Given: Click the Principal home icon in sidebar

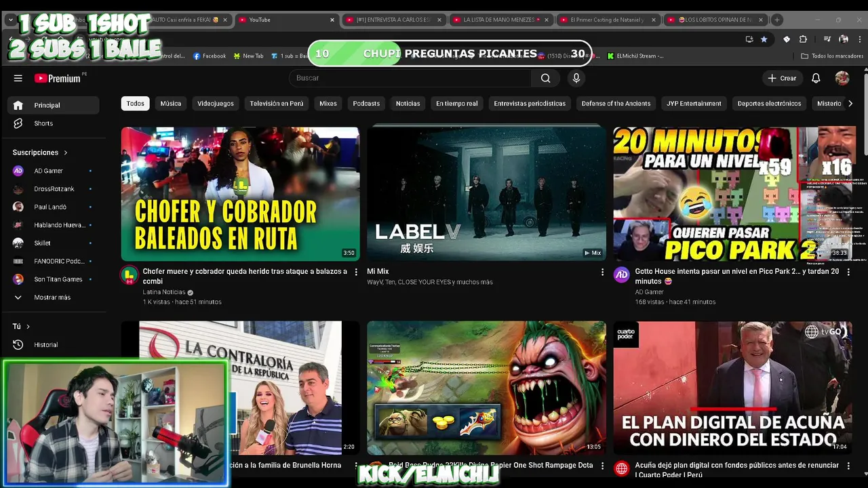Looking at the screenshot, I should coord(18,105).
